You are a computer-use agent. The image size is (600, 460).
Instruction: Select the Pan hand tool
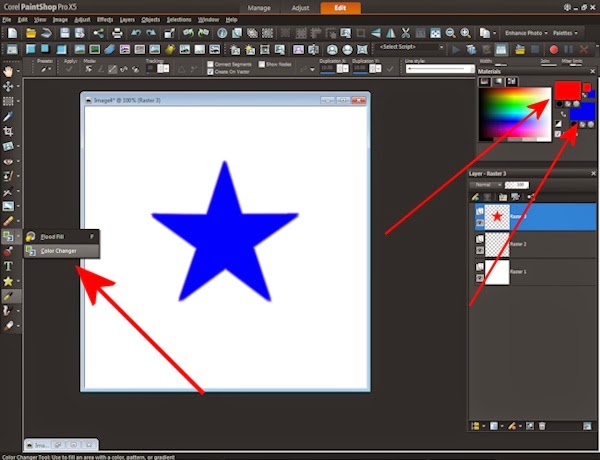pos(8,71)
